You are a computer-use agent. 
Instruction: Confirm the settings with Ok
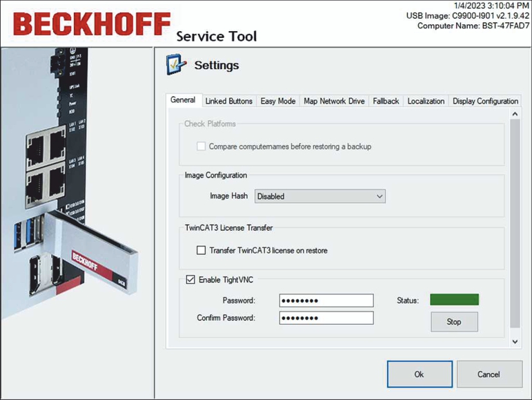(x=420, y=374)
